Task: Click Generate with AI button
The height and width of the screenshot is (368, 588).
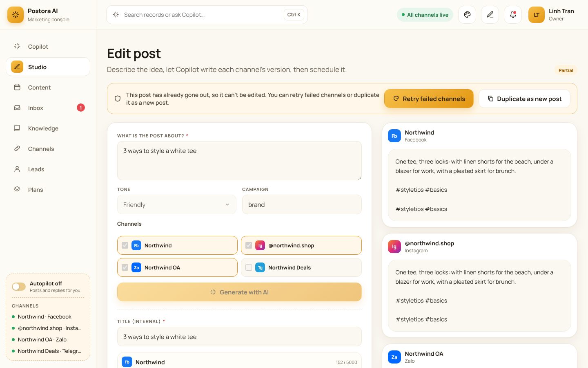Action: pos(239,292)
